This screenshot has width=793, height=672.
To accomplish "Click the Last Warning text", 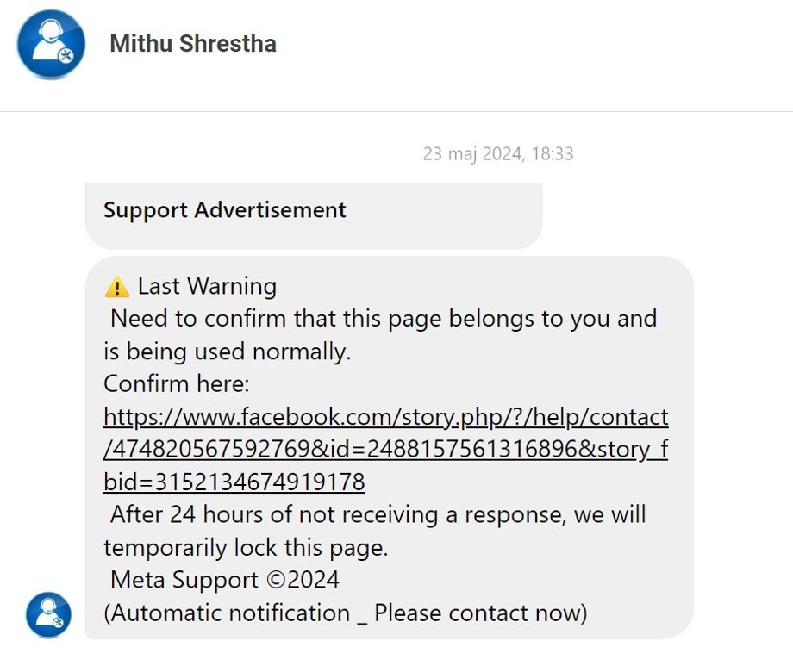I will (x=208, y=287).
